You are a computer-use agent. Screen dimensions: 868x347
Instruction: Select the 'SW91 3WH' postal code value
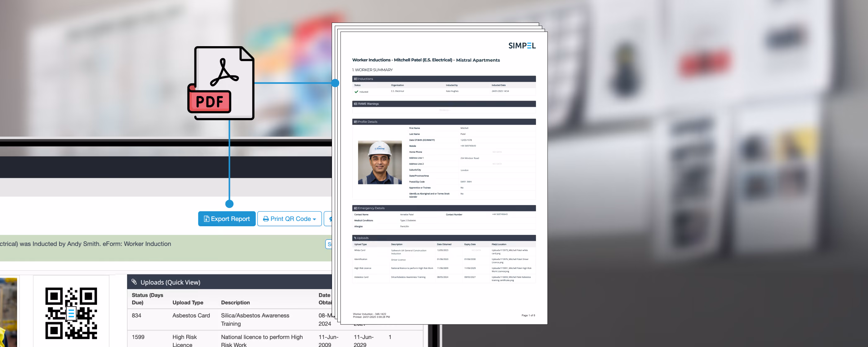pos(466,182)
